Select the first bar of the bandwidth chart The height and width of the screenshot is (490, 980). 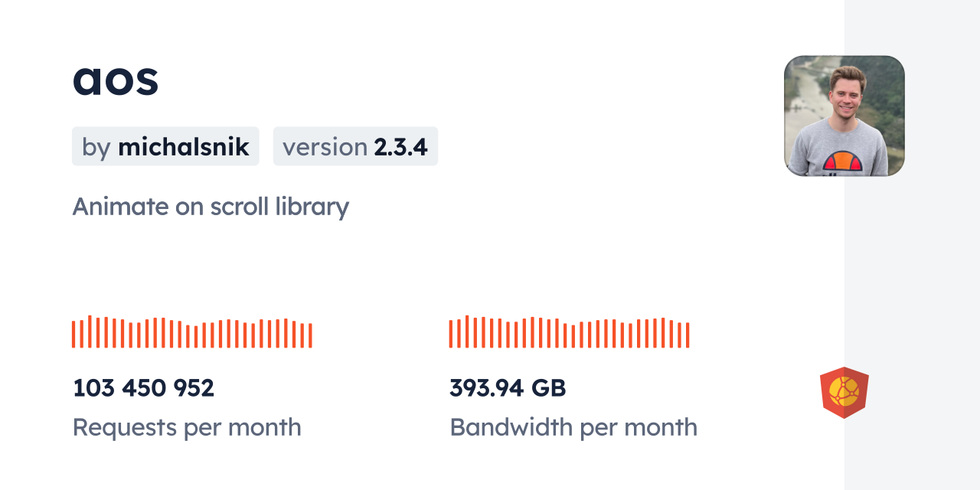coord(451,335)
